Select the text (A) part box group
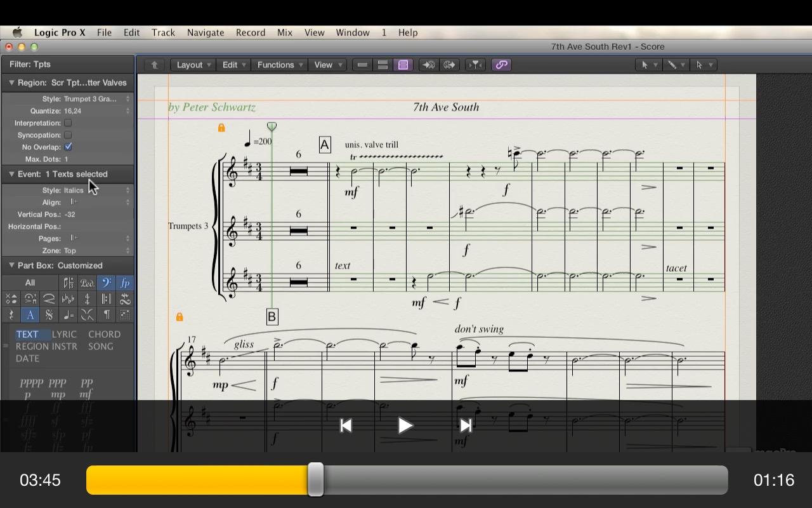The height and width of the screenshot is (508, 812). coord(30,315)
